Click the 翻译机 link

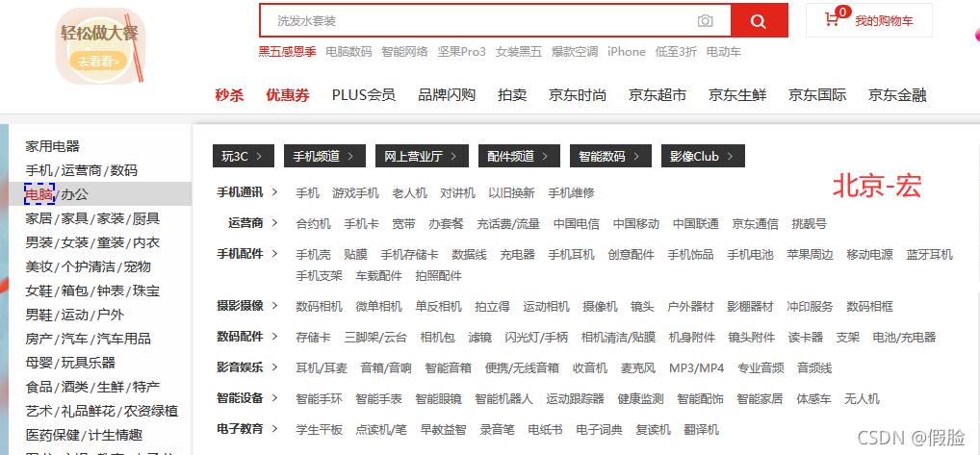tap(701, 429)
